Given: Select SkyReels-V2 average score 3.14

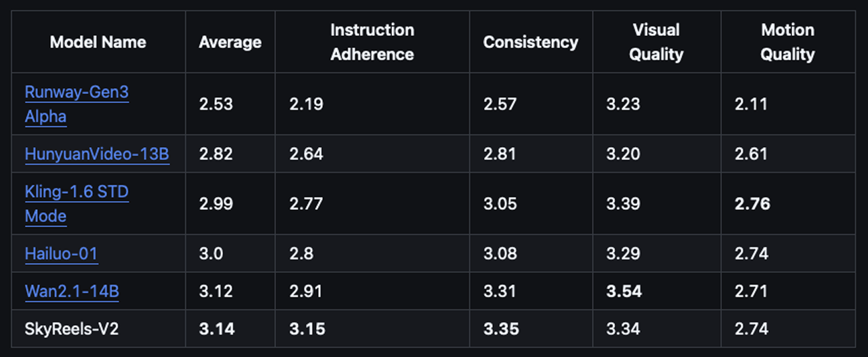Looking at the screenshot, I should click(216, 329).
